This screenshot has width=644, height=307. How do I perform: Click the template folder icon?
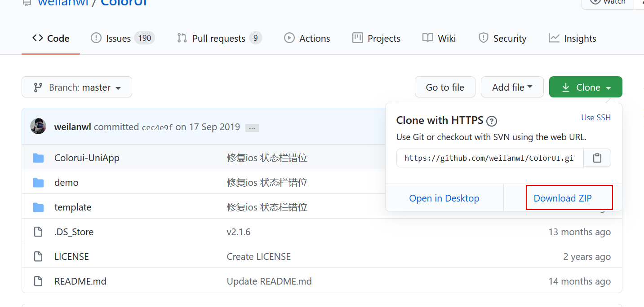tap(38, 207)
